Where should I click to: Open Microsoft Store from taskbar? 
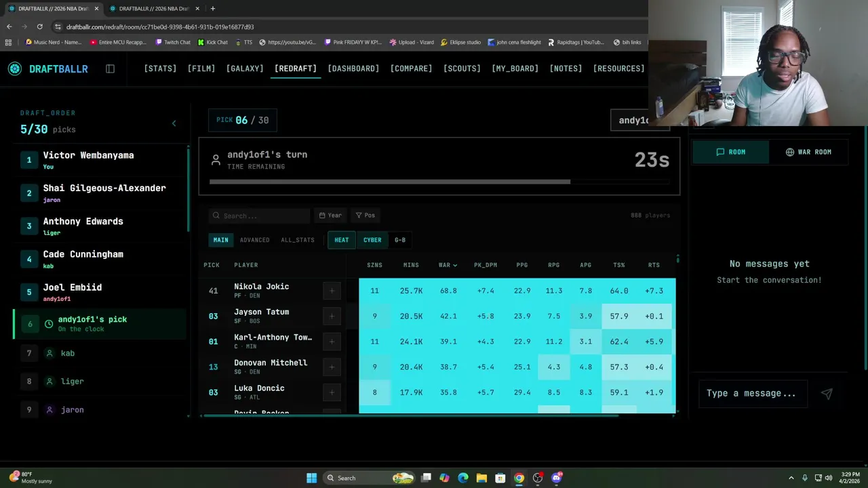[500, 478]
